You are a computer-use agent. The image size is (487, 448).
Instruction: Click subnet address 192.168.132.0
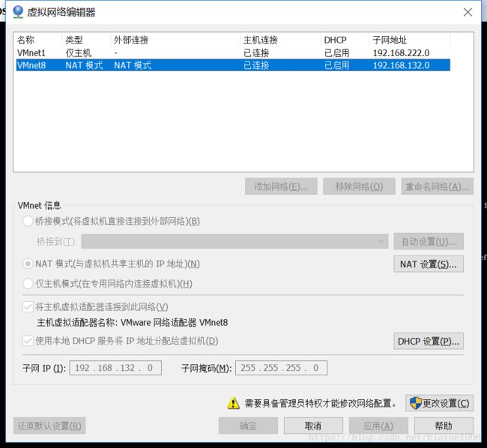tap(402, 65)
